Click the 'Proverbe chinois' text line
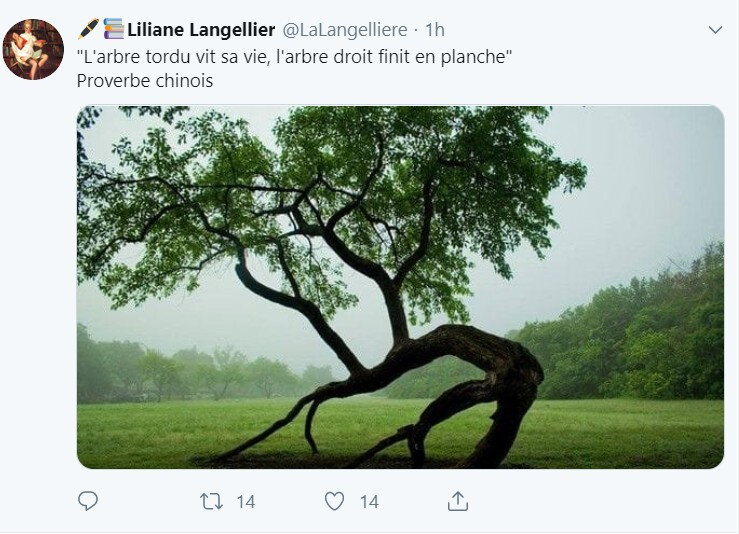This screenshot has width=739, height=534. click(145, 81)
